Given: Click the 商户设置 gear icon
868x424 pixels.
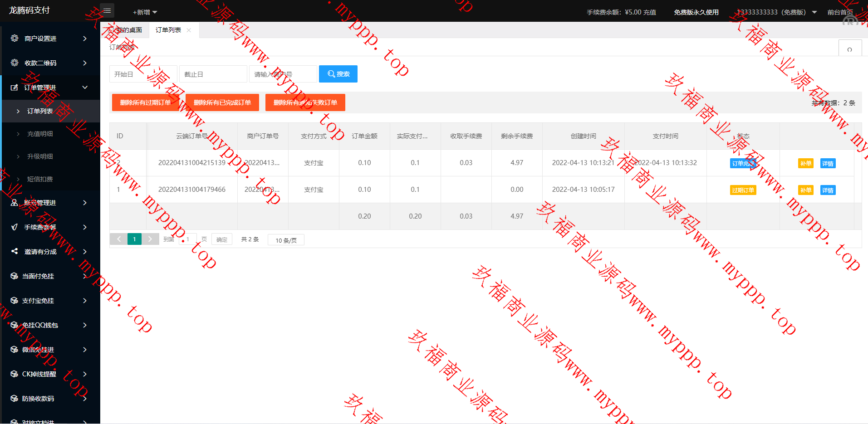Looking at the screenshot, I should pyautogui.click(x=15, y=39).
